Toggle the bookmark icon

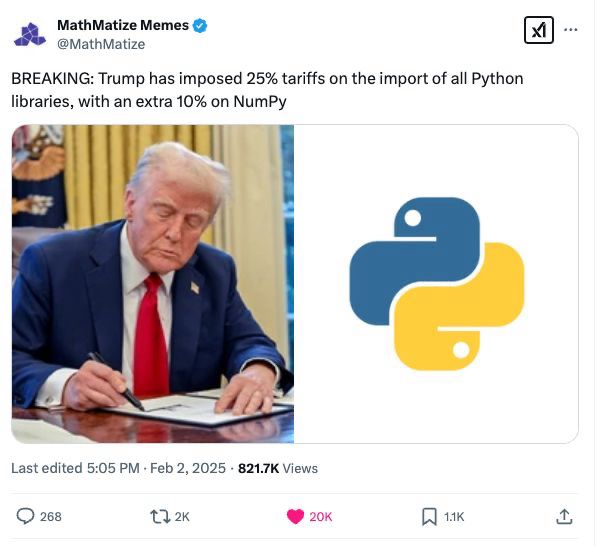point(429,516)
